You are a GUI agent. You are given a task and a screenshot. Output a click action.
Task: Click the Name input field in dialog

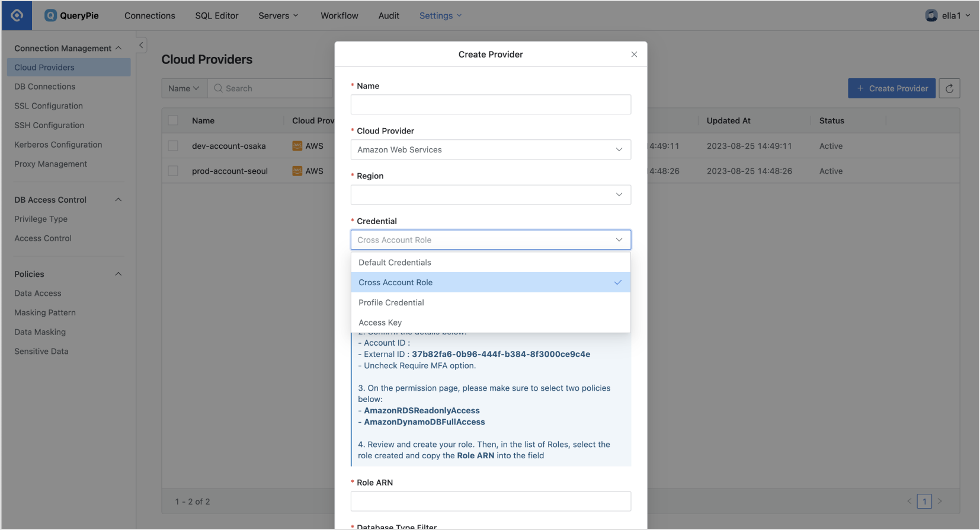pos(491,104)
